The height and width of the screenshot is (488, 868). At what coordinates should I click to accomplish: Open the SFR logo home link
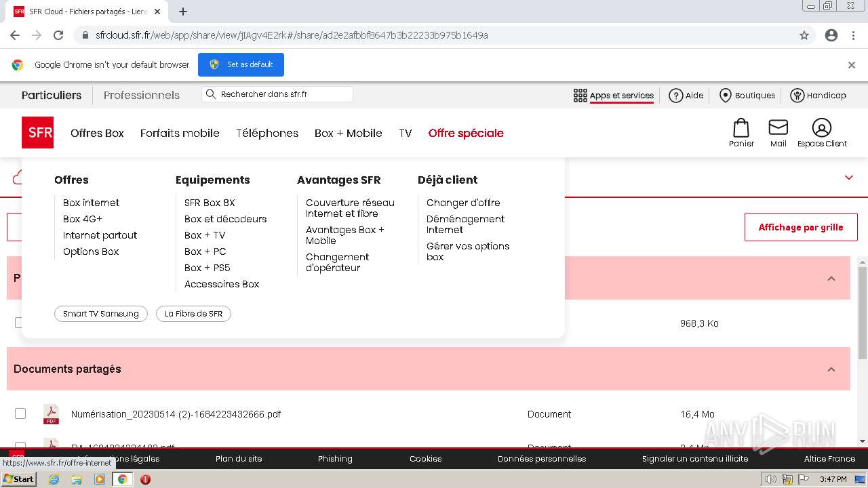(x=37, y=132)
